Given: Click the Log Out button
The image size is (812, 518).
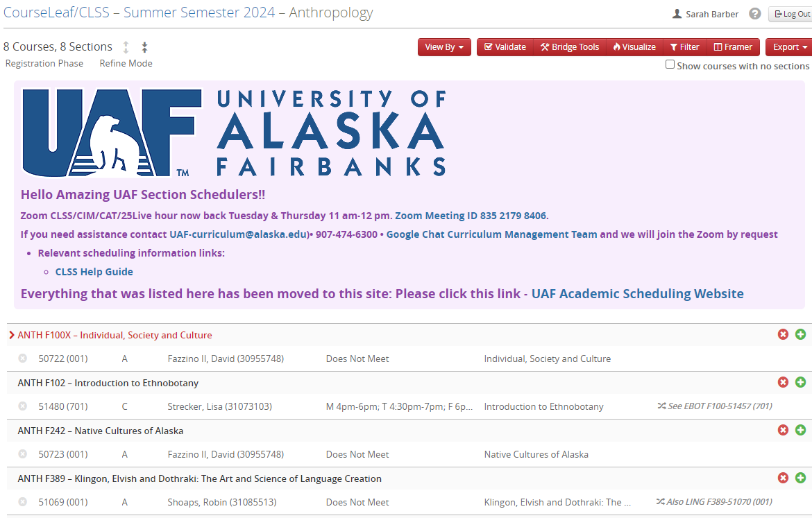Looking at the screenshot, I should tap(791, 14).
